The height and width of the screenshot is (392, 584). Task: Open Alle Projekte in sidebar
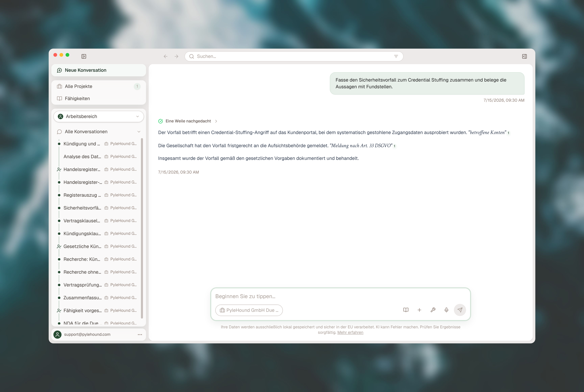pos(99,86)
